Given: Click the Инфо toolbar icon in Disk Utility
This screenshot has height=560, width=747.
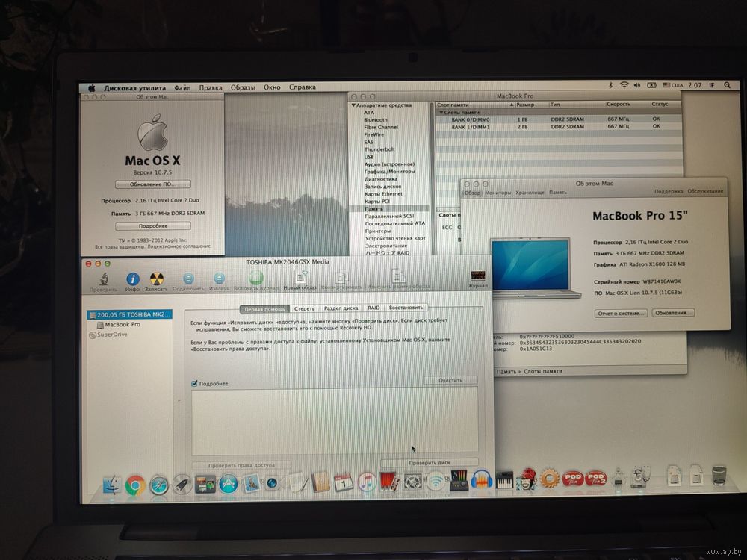Looking at the screenshot, I should 132,279.
